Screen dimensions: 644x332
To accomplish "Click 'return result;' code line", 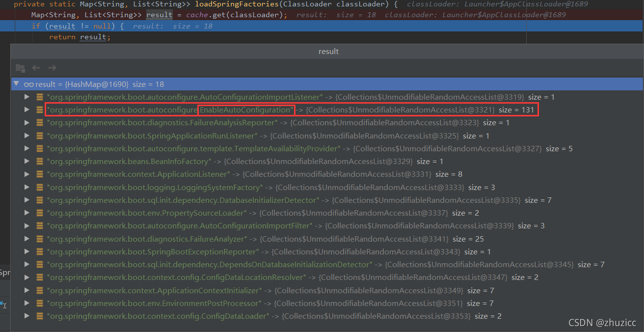I will coord(80,37).
